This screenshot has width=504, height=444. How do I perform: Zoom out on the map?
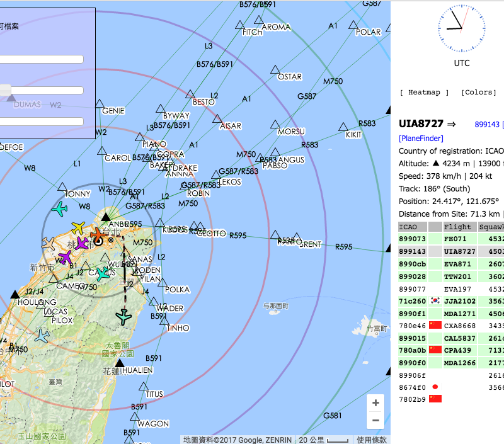[375, 420]
